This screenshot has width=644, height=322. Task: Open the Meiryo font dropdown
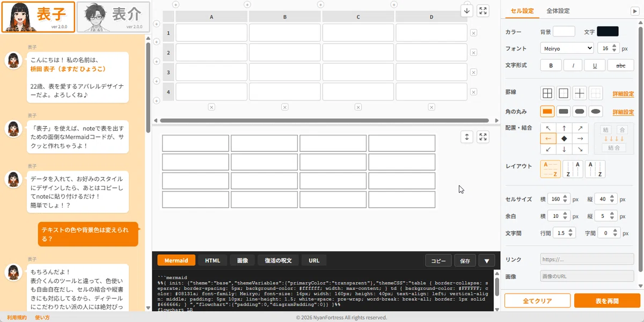567,48
